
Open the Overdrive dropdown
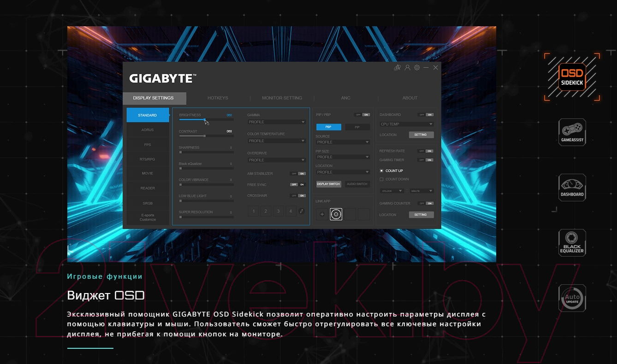[x=277, y=160]
